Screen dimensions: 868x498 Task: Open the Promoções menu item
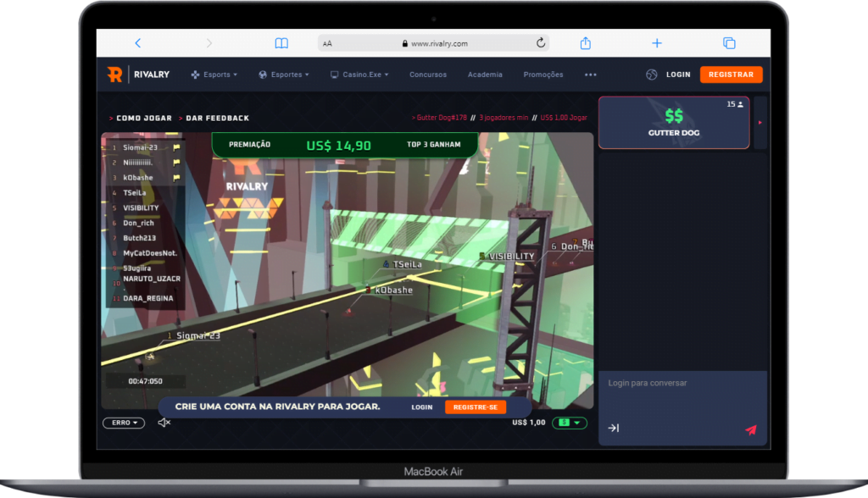pyautogui.click(x=543, y=75)
